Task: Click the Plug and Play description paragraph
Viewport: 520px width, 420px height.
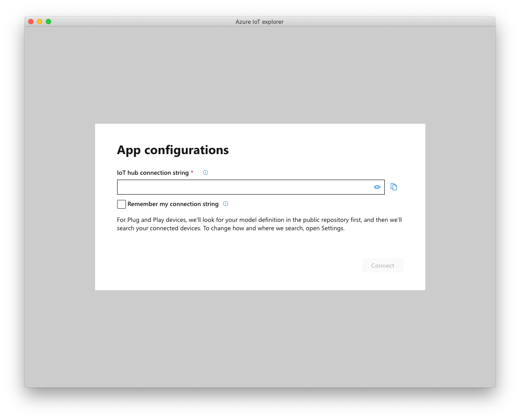Action: tap(259, 224)
